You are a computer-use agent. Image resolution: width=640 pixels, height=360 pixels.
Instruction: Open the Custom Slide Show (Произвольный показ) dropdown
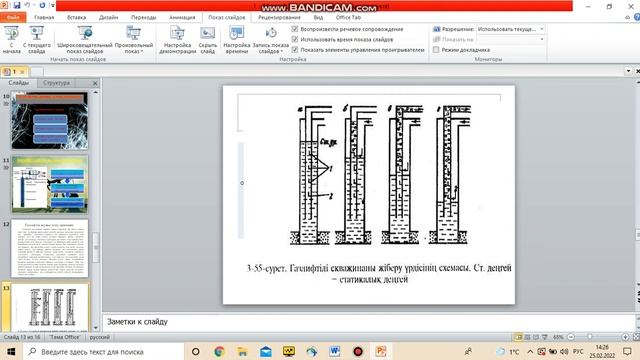click(134, 39)
